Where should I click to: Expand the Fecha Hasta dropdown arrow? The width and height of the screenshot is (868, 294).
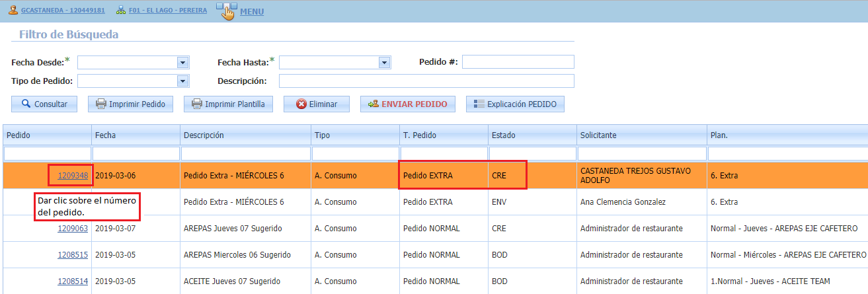point(385,62)
